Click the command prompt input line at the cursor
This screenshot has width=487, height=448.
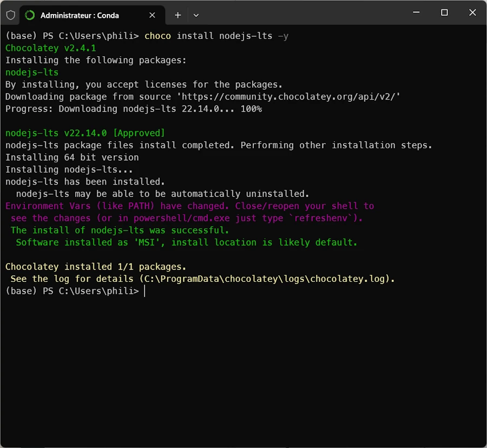point(144,291)
